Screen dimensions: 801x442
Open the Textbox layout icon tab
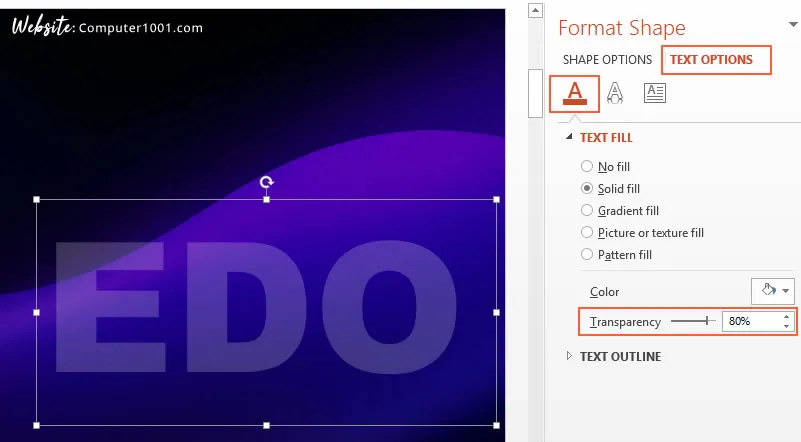(655, 93)
